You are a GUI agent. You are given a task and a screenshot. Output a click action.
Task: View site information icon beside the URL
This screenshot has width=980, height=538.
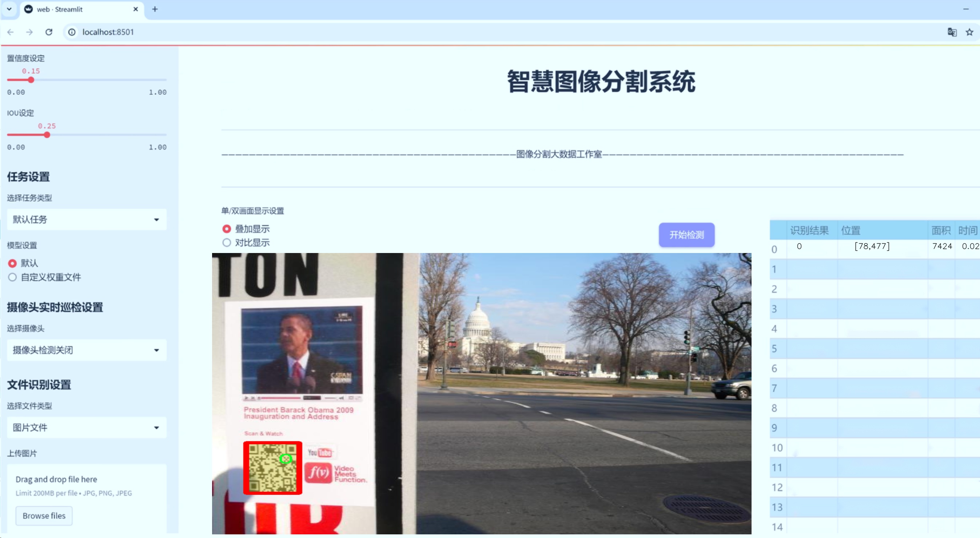tap(72, 32)
